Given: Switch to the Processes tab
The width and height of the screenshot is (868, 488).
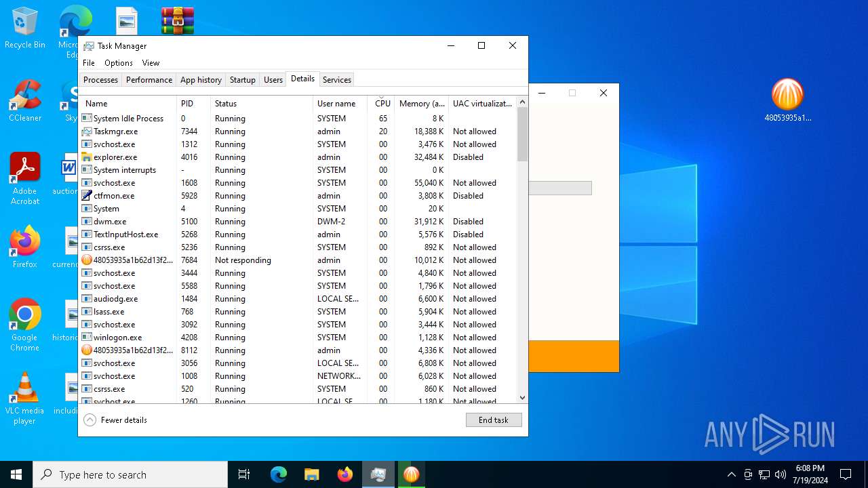Looking at the screenshot, I should 100,80.
